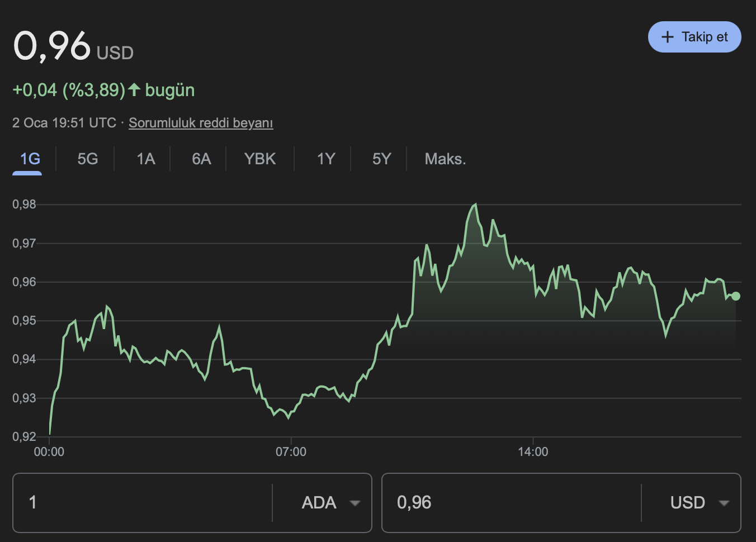Click the ADA amount input field
The height and width of the screenshot is (542, 756).
click(143, 503)
